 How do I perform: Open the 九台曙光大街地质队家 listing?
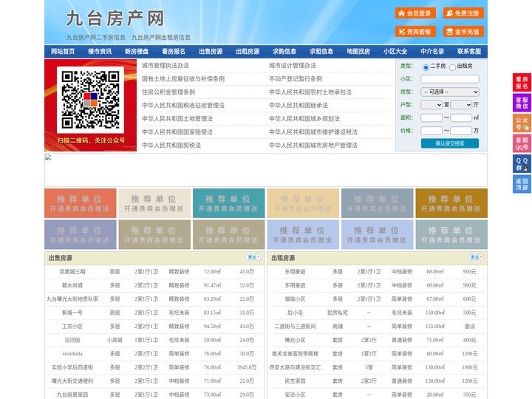[72, 299]
